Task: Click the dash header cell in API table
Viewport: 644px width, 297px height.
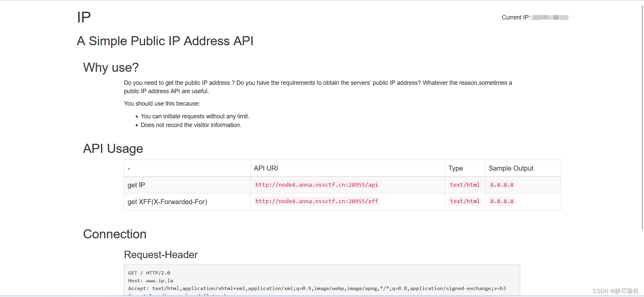Action: 187,168
